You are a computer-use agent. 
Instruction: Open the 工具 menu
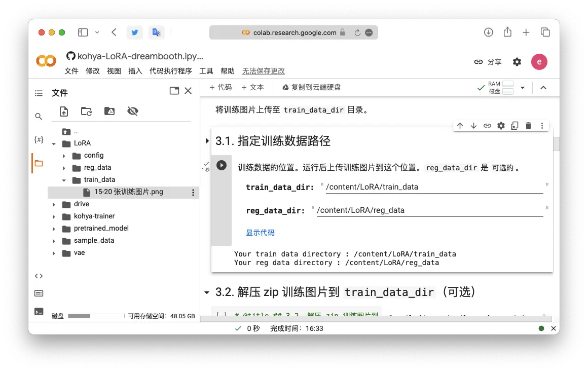pyautogui.click(x=206, y=71)
